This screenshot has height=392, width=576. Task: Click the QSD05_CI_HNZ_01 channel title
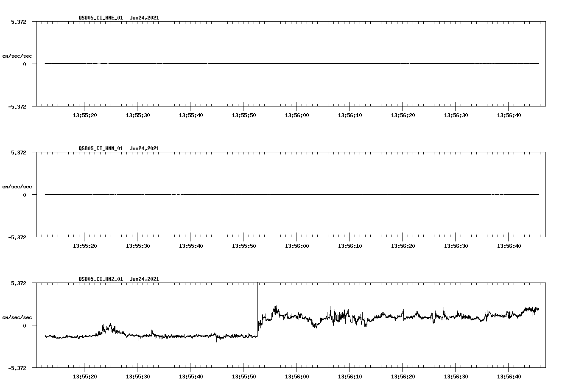(101, 279)
